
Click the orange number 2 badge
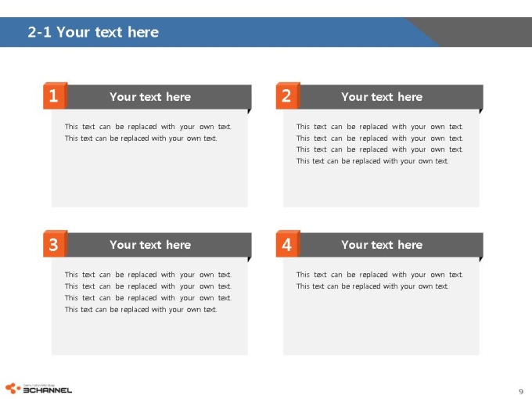(x=288, y=95)
